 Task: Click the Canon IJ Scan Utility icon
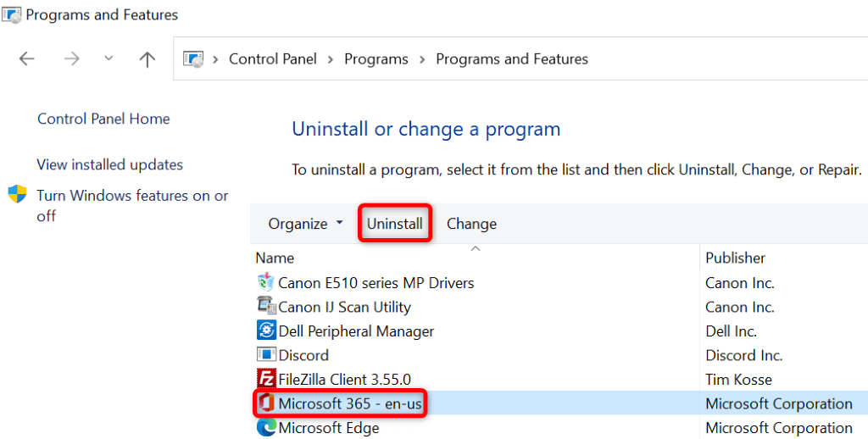265,307
